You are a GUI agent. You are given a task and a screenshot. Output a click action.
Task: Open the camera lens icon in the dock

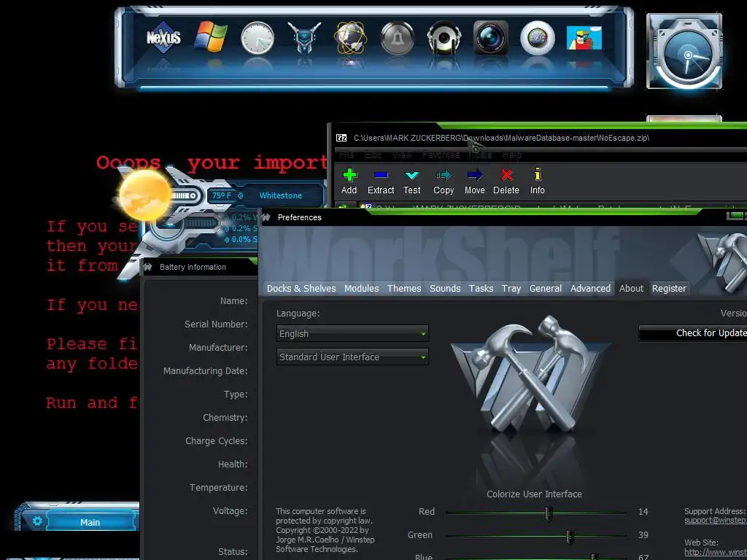[x=491, y=38]
